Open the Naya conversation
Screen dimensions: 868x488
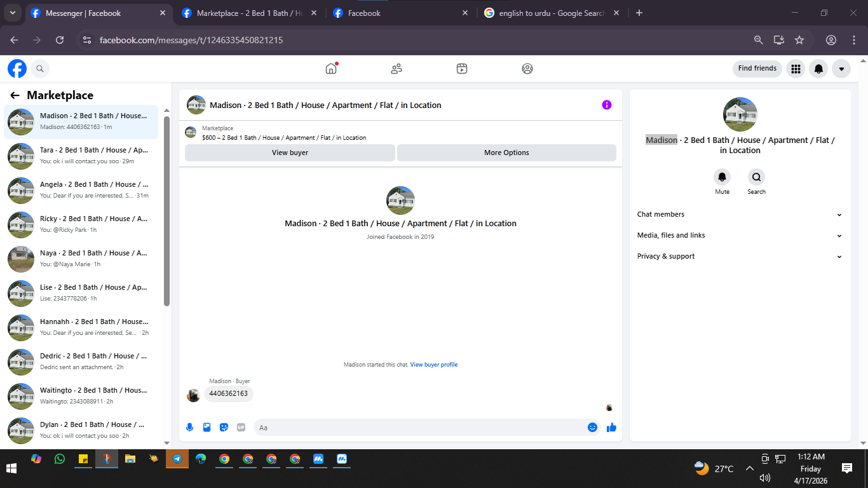click(81, 259)
